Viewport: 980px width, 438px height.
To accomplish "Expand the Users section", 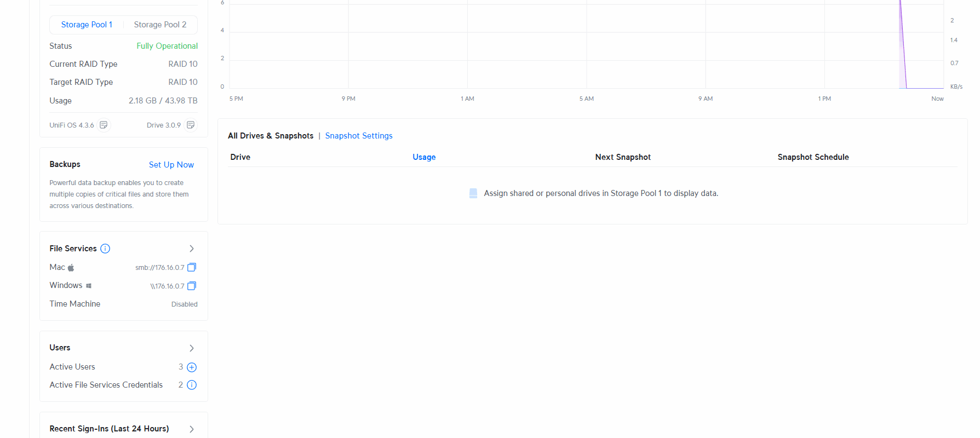I will tap(192, 348).
